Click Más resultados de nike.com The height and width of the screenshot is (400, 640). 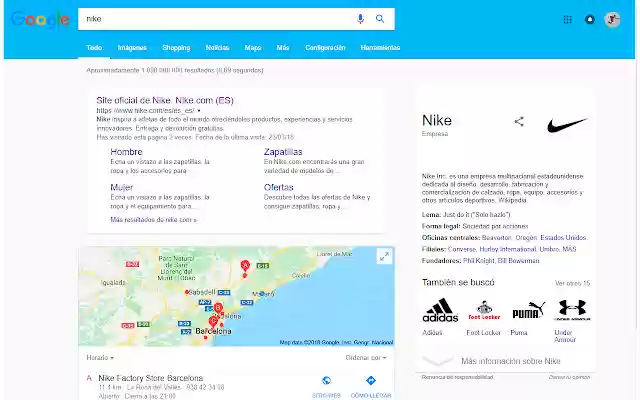[153, 220]
